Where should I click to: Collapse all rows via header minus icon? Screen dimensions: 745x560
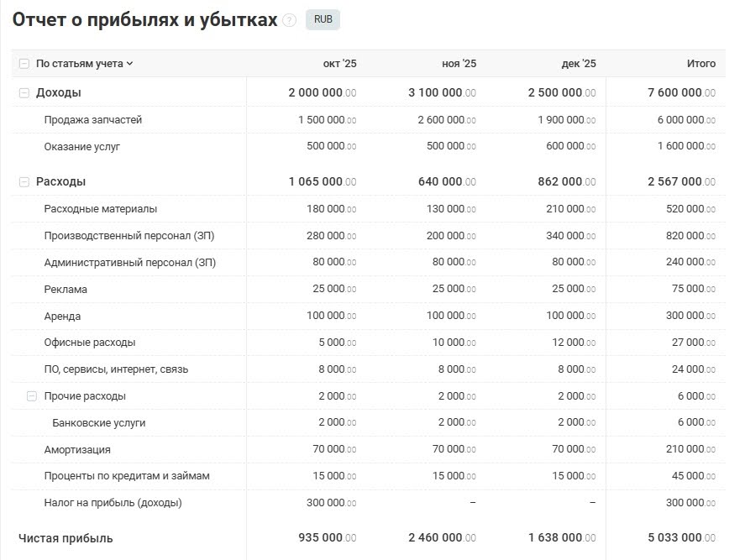(24, 64)
